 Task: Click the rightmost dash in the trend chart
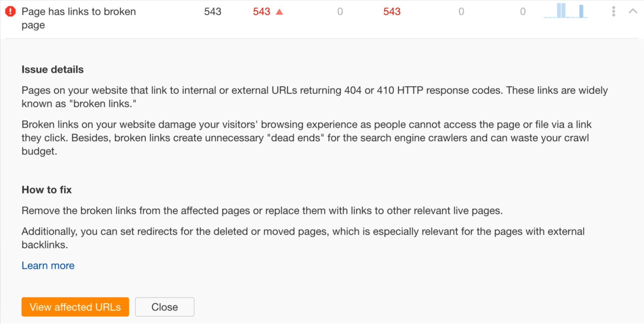click(x=586, y=17)
